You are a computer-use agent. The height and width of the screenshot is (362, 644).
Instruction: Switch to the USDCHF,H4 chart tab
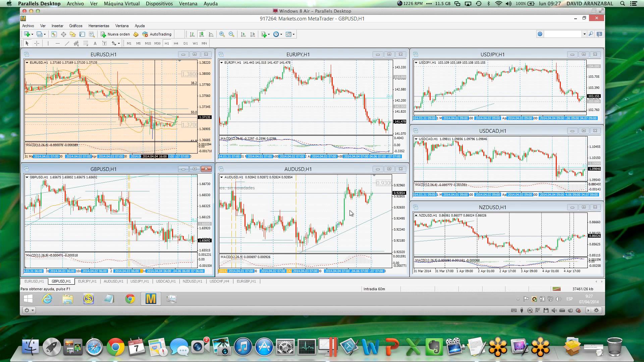click(219, 281)
